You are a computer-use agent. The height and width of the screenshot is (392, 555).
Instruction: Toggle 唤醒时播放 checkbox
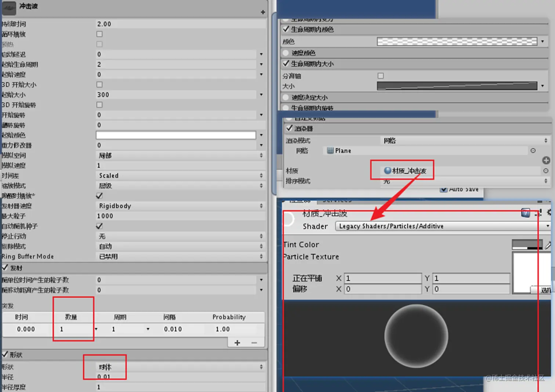point(99,195)
